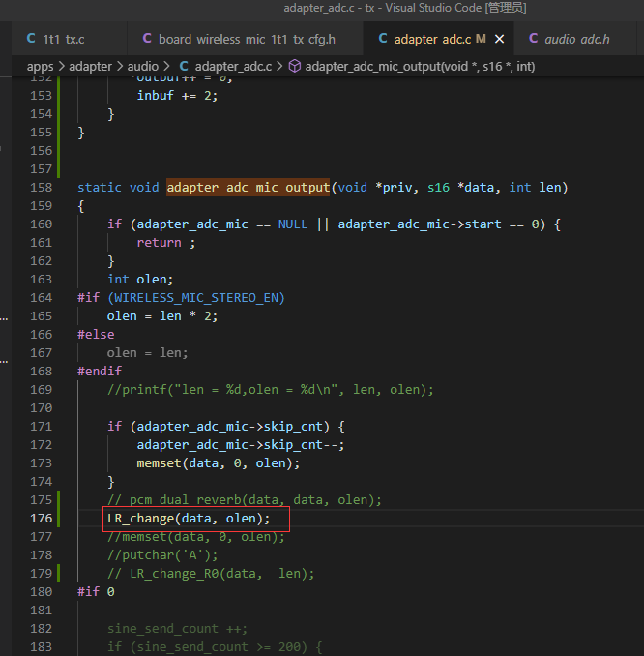Viewport: 644px width, 656px height.
Task: Click the s16 type in the function signature
Action: 438,188
